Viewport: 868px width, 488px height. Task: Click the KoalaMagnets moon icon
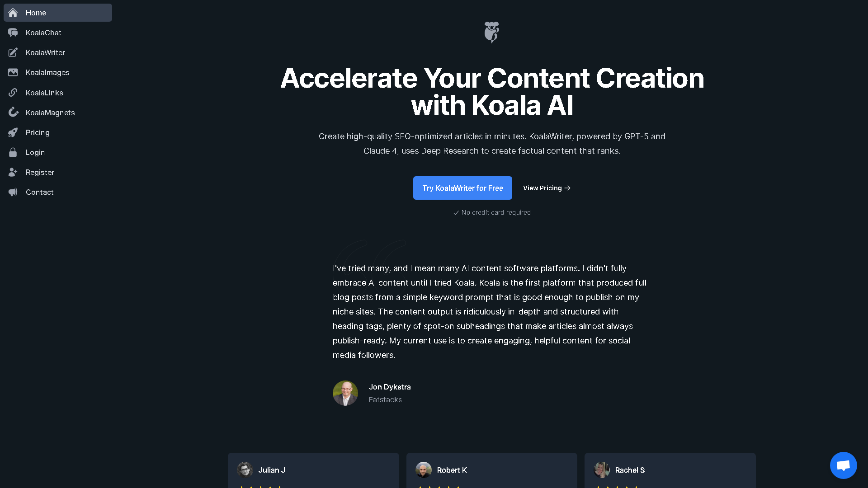coord(13,112)
